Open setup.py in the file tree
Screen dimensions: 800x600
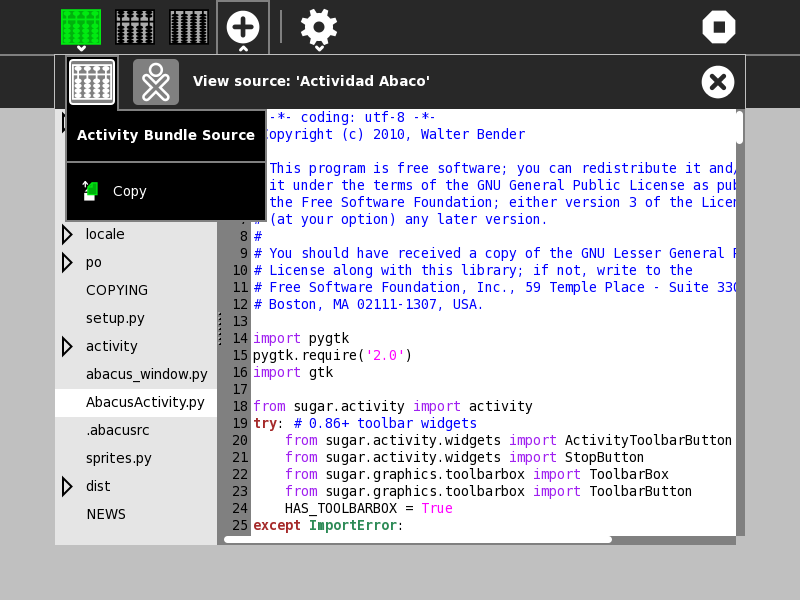pyautogui.click(x=115, y=318)
